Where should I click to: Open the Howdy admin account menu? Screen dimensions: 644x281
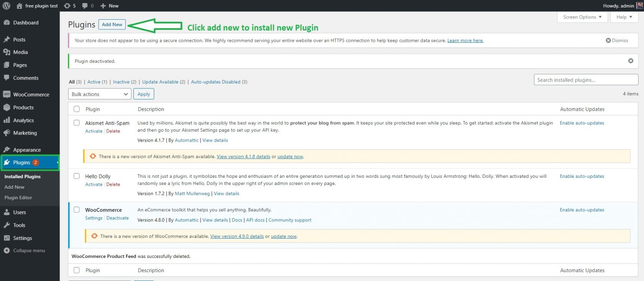tap(619, 5)
